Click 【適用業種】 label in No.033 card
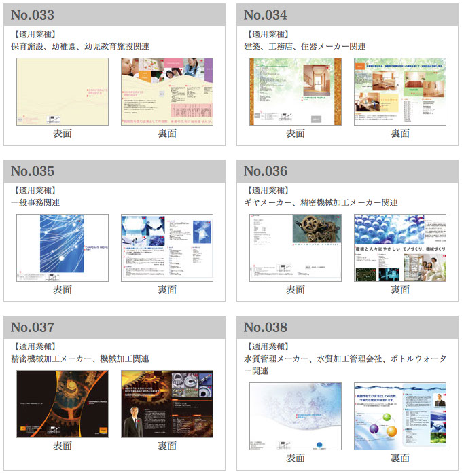464x476 pixels. pos(35,35)
